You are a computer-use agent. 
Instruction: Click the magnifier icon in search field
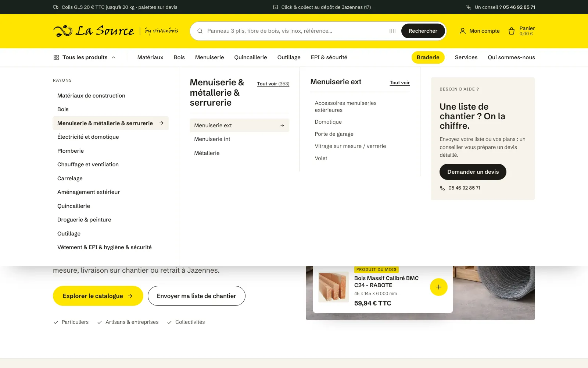200,31
